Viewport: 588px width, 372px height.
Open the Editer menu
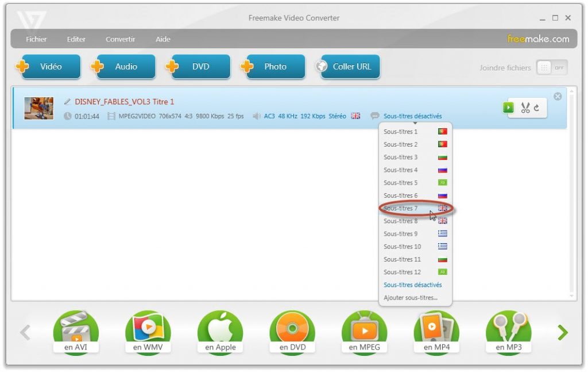[76, 39]
